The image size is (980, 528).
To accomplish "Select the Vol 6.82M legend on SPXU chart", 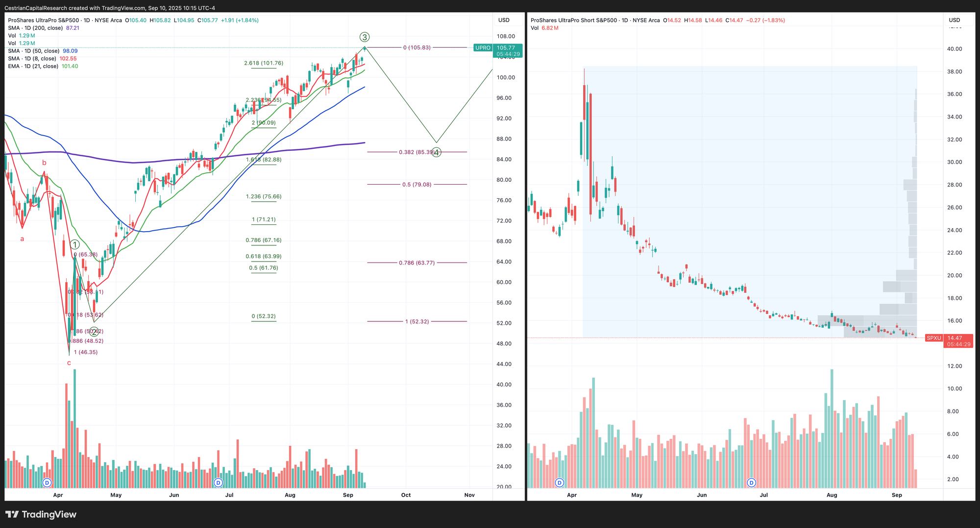I will coord(544,28).
